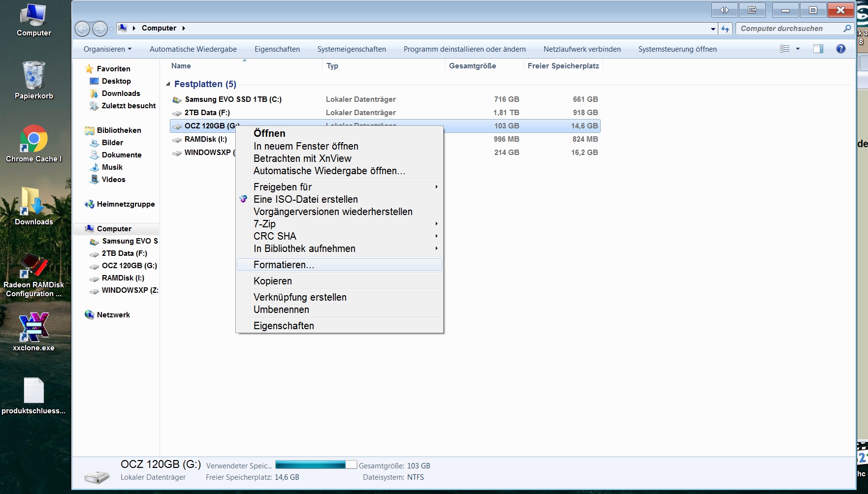The height and width of the screenshot is (494, 868).
Task: Choose Automatische Wiedergabe öffnen...
Action: pos(339,171)
